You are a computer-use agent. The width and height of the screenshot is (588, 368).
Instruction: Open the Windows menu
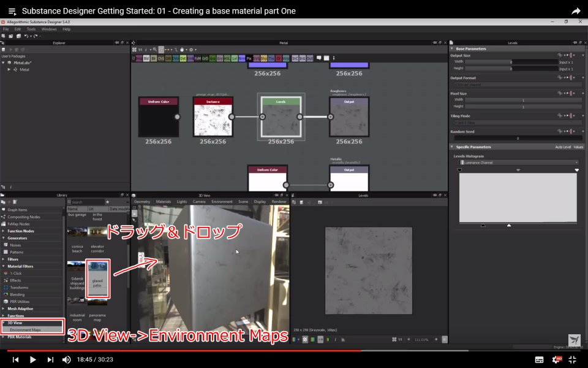(49, 29)
